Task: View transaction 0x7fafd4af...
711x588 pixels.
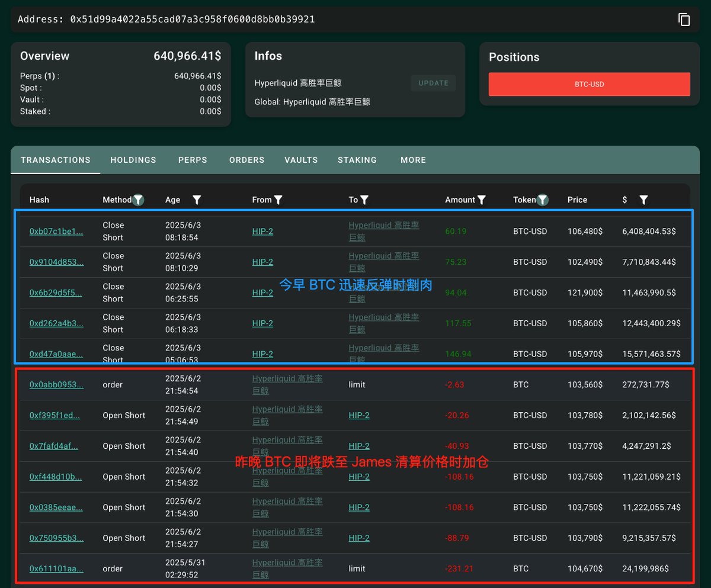Action: click(x=53, y=446)
